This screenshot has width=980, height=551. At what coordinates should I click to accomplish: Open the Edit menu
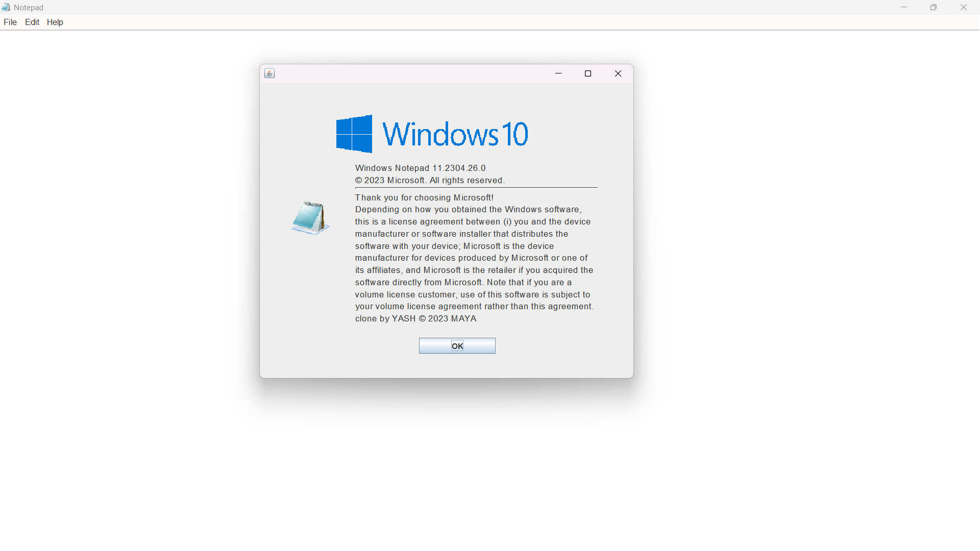click(x=32, y=22)
